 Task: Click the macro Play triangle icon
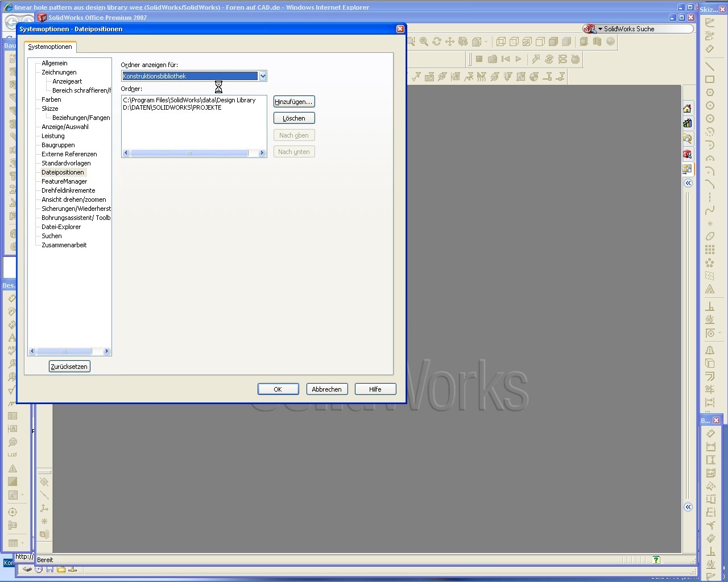(518, 59)
